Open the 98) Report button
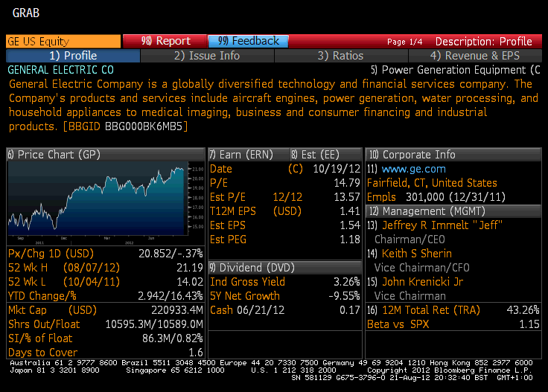This screenshot has height=392, width=548. click(165, 41)
